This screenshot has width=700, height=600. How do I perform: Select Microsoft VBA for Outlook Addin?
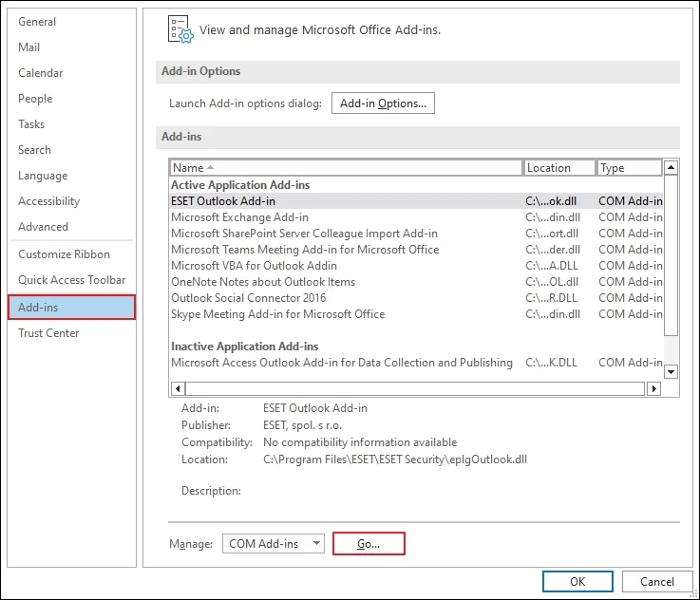tap(416, 266)
